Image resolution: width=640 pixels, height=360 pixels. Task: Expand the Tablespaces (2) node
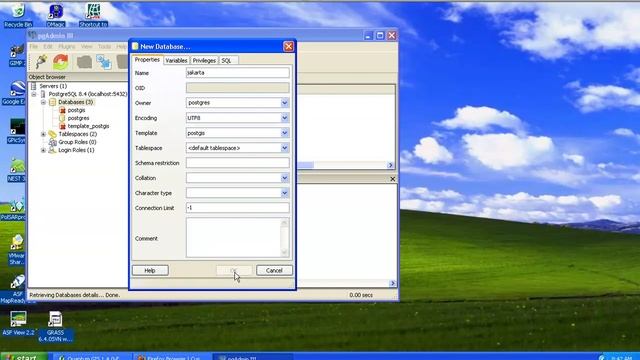point(43,134)
